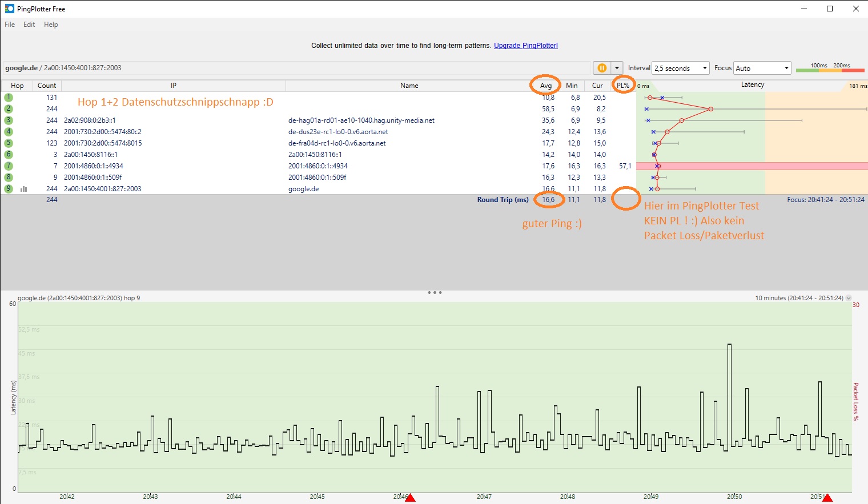
Task: Click the timeline title google.de hop 9
Action: 79,298
